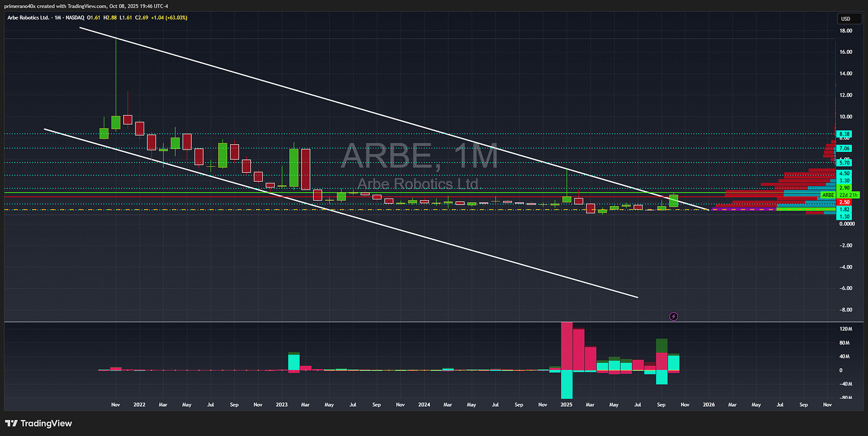Click the green 2.90 price label

844,188
